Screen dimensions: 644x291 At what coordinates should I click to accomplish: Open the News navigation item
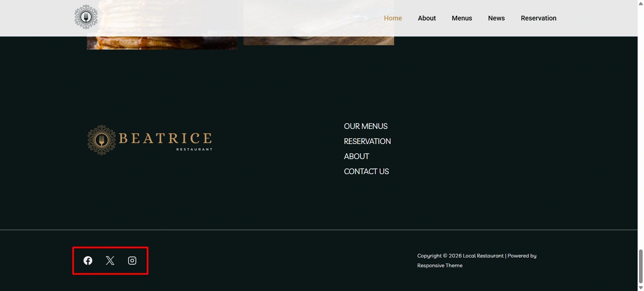click(496, 18)
